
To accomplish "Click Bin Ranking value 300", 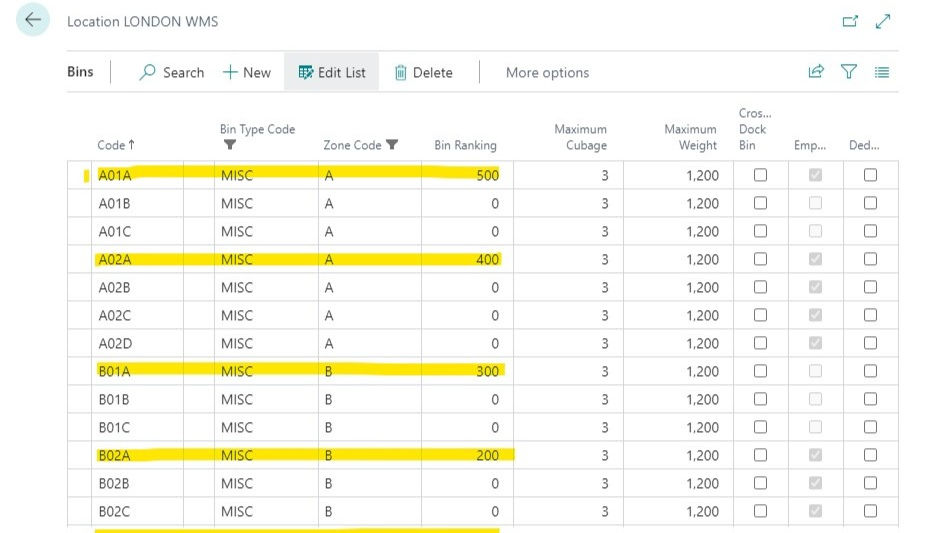I will 487,371.
